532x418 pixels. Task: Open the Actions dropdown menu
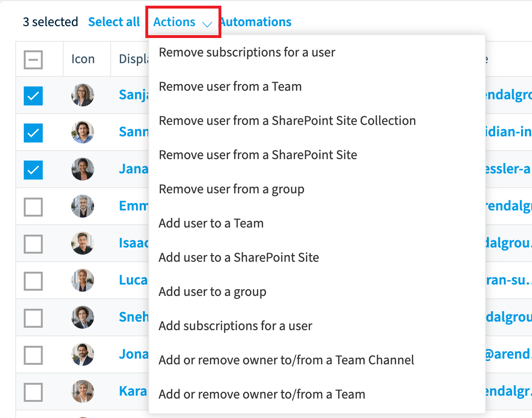point(182,22)
